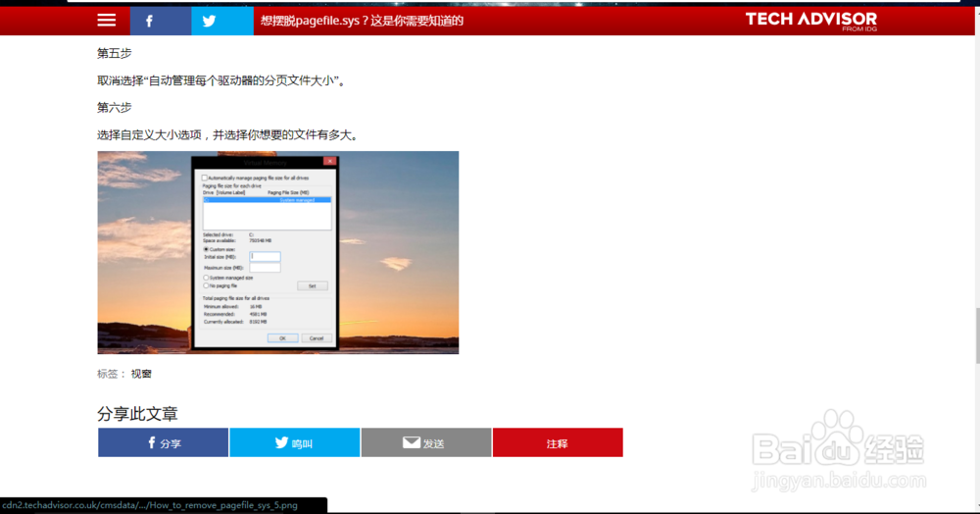Open the hamburger navigation menu
This screenshot has width=980, height=514.
[x=106, y=21]
